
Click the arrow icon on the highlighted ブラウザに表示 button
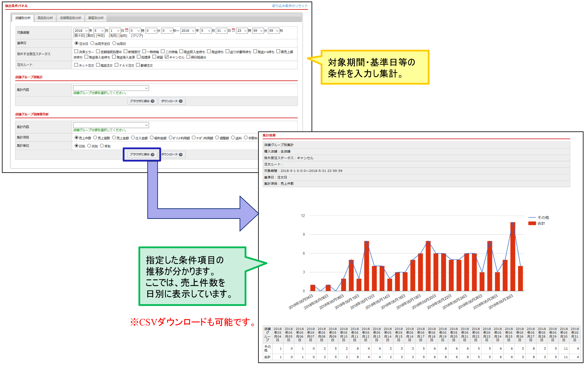[x=152, y=154]
